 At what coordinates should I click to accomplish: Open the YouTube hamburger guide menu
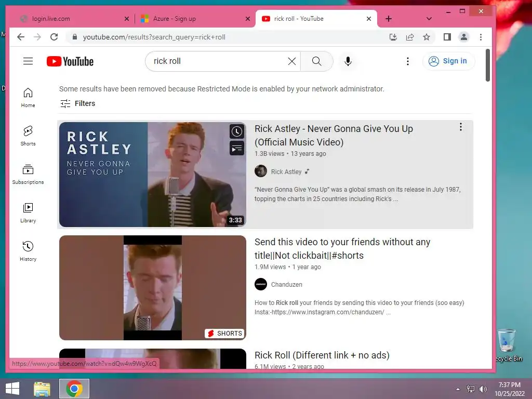(x=28, y=61)
